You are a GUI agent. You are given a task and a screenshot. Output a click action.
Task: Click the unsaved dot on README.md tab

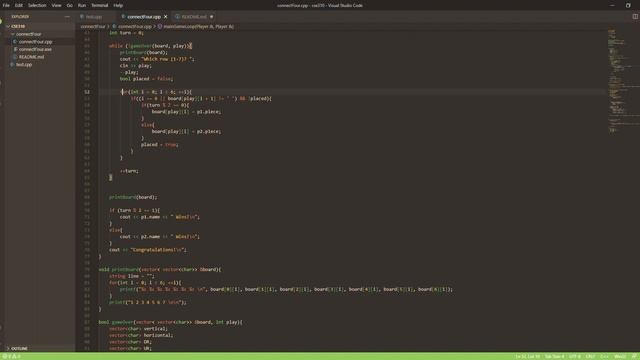pos(211,17)
